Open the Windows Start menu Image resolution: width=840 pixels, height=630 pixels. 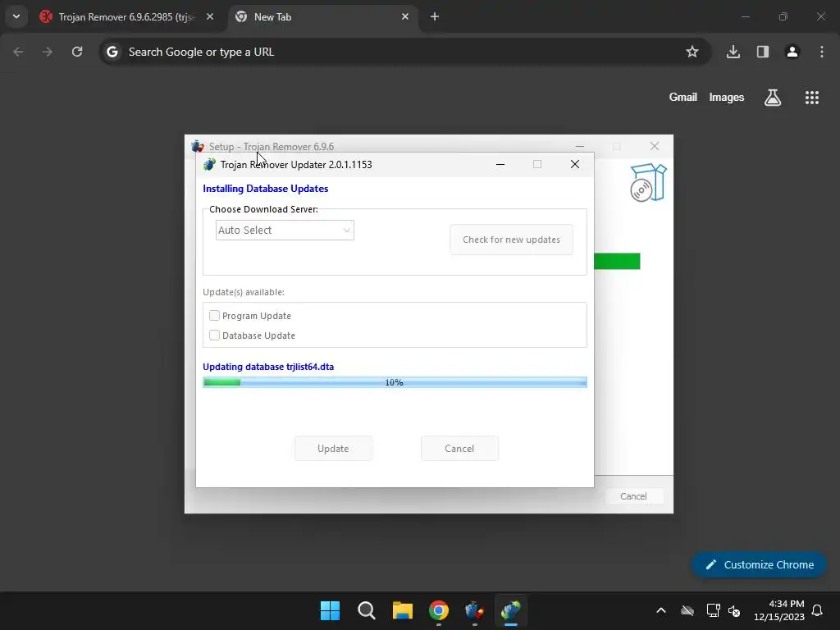tap(330, 610)
